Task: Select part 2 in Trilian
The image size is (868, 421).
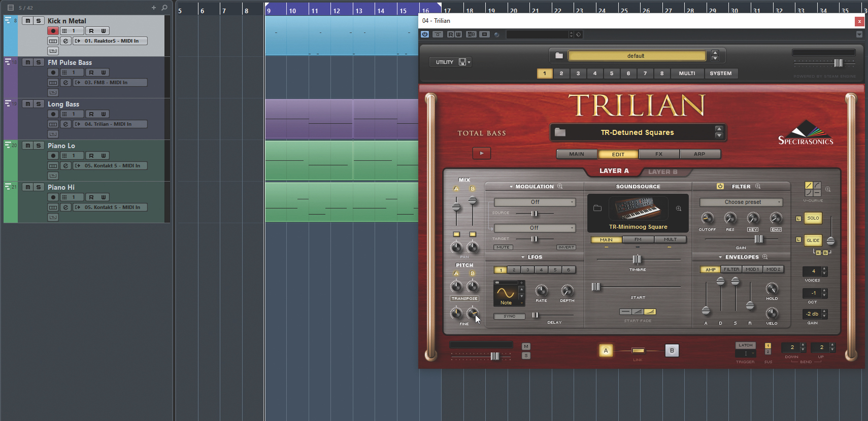Action: click(561, 74)
